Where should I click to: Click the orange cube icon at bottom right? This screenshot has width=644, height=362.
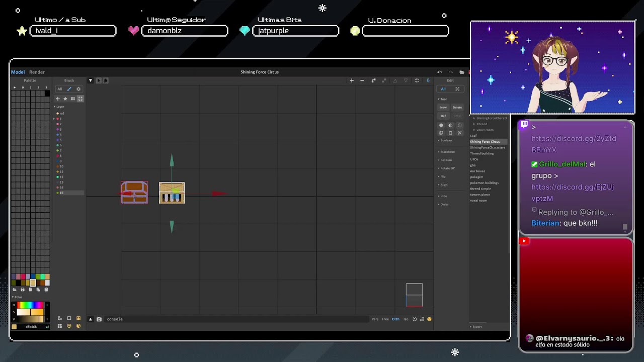point(429,319)
